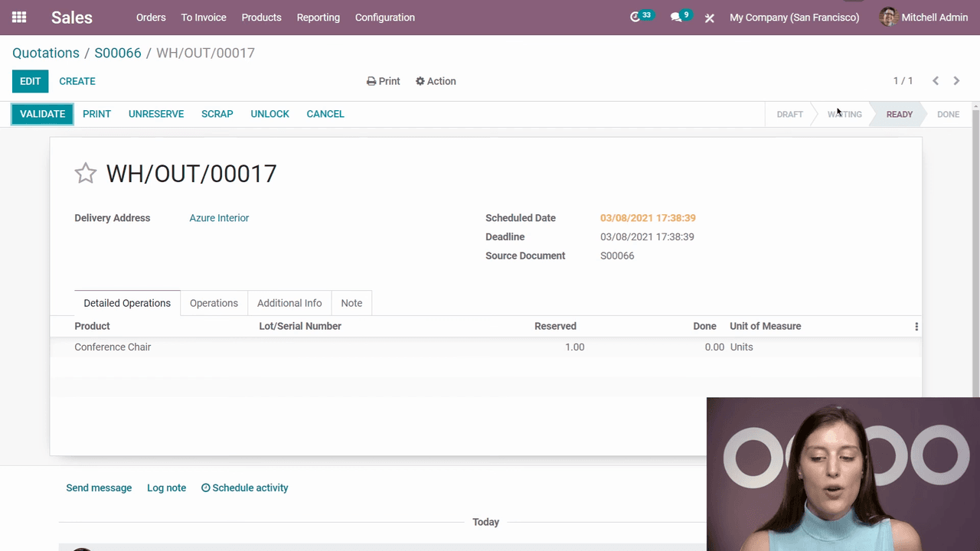Click the Unreserve button
The width and height of the screenshot is (980, 551).
point(156,114)
